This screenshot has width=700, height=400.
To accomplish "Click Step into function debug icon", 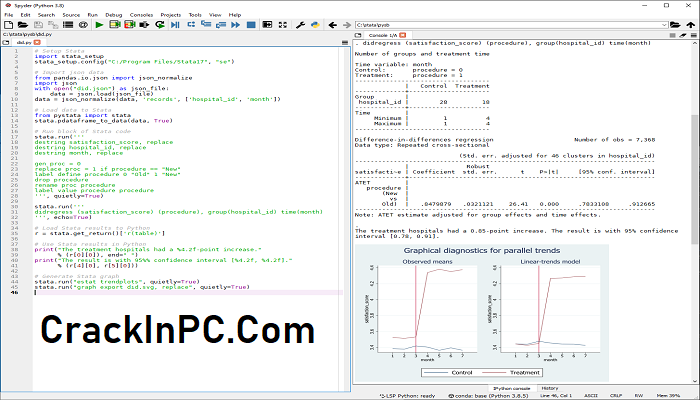I will pos(206,25).
